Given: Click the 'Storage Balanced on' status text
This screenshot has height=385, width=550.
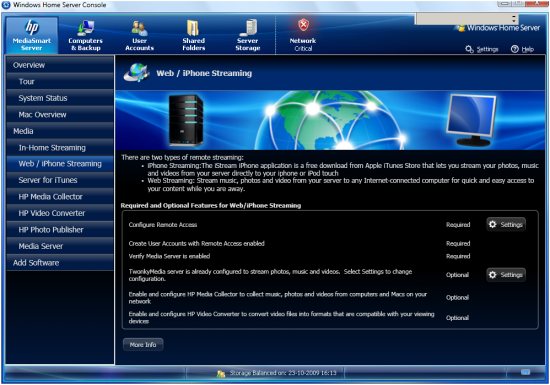Looking at the screenshot, I should tap(283, 373).
